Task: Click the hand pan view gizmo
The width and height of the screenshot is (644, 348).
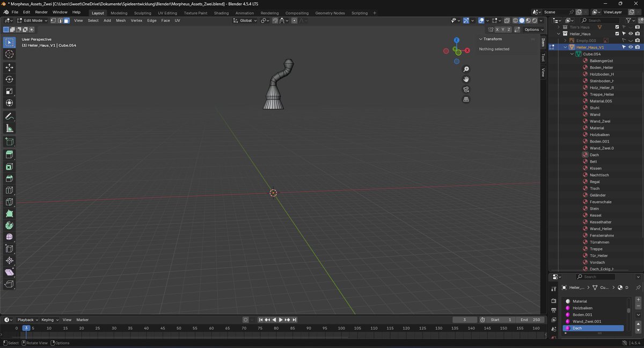Action: coord(466,79)
